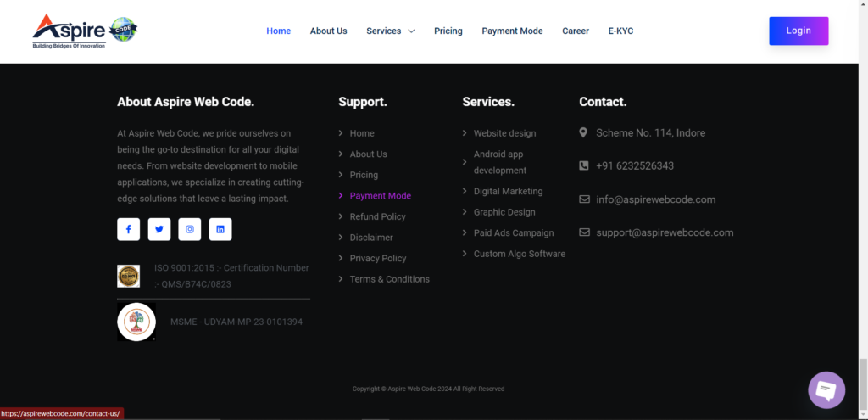
Task: Open the chat bubble widget
Action: [826, 390]
